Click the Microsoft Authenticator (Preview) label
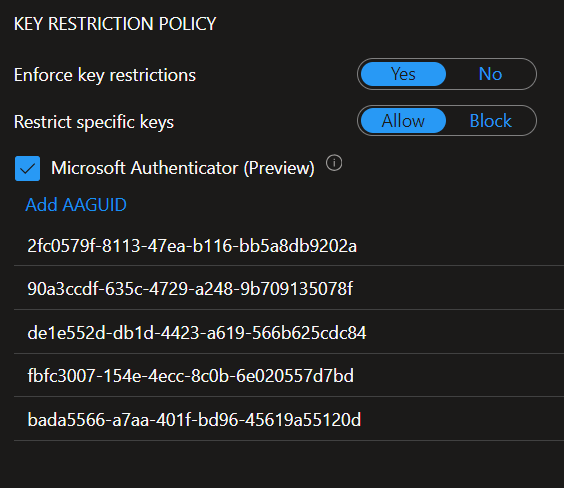 pos(183,168)
